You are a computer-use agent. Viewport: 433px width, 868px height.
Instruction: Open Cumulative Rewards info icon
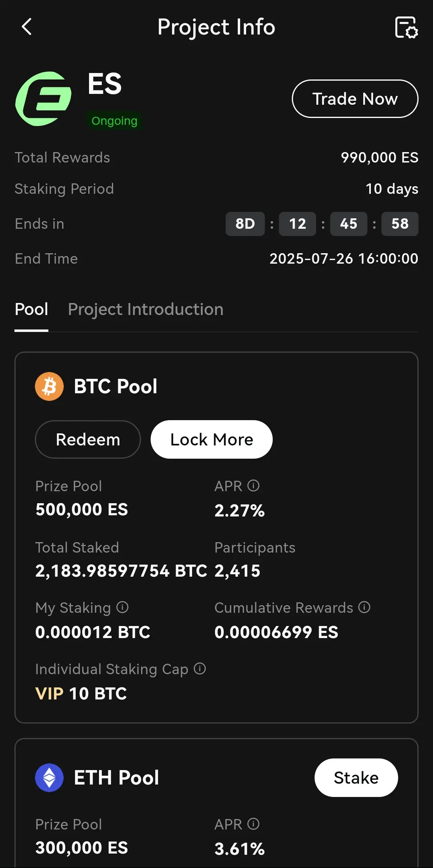pyautogui.click(x=364, y=607)
